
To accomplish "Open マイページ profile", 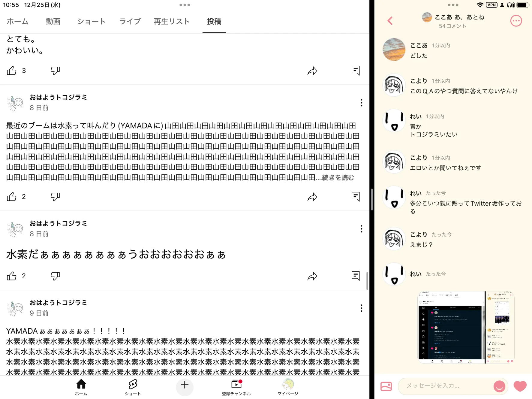I will point(288,387).
